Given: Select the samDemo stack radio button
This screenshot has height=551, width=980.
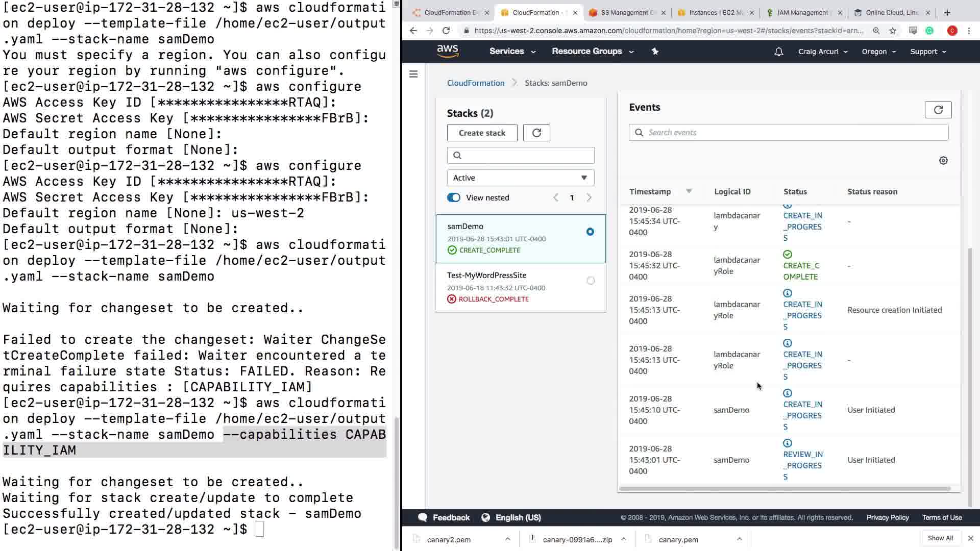Looking at the screenshot, I should click(x=590, y=232).
